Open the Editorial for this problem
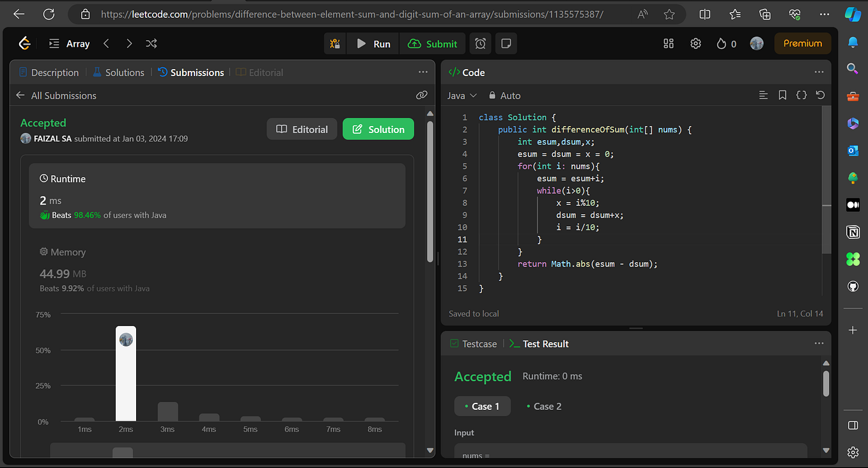This screenshot has height=468, width=868. [302, 129]
